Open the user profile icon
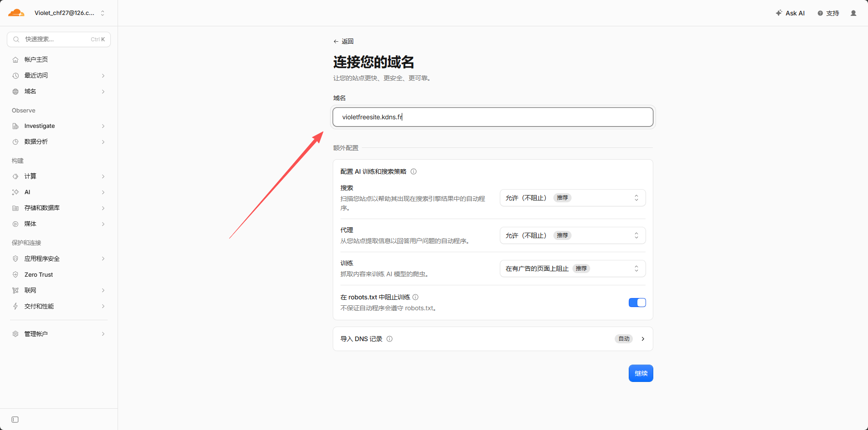 pos(853,13)
